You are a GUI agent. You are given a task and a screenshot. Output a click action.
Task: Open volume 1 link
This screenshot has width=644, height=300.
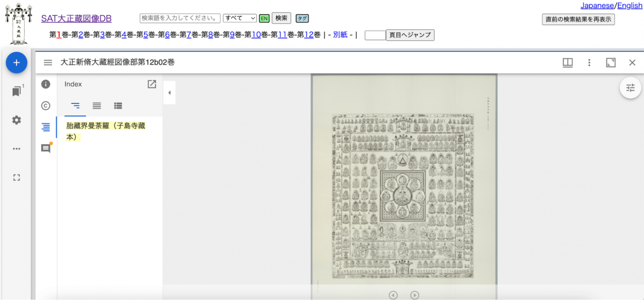pyautogui.click(x=59, y=35)
